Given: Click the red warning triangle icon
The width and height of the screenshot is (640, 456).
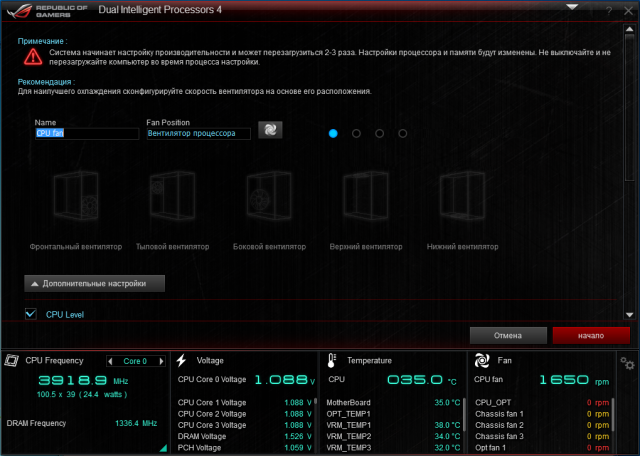Looking at the screenshot, I should pyautogui.click(x=33, y=57).
